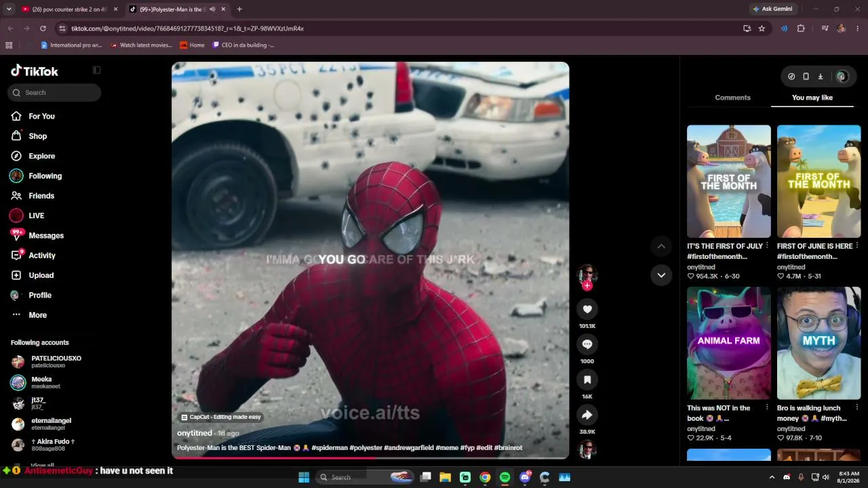Image resolution: width=868 pixels, height=488 pixels.
Task: Open the Get Coins icon
Action: pyautogui.click(x=791, y=77)
